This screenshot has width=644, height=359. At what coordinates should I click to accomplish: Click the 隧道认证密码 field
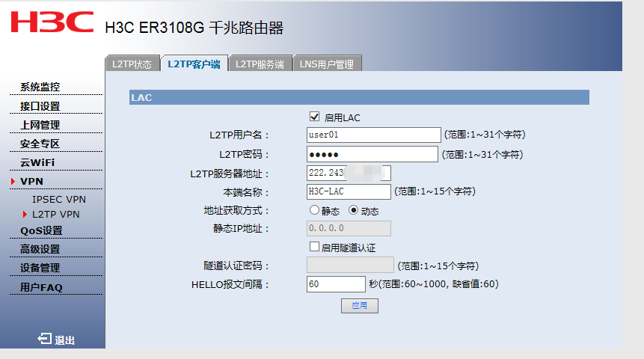[350, 265]
